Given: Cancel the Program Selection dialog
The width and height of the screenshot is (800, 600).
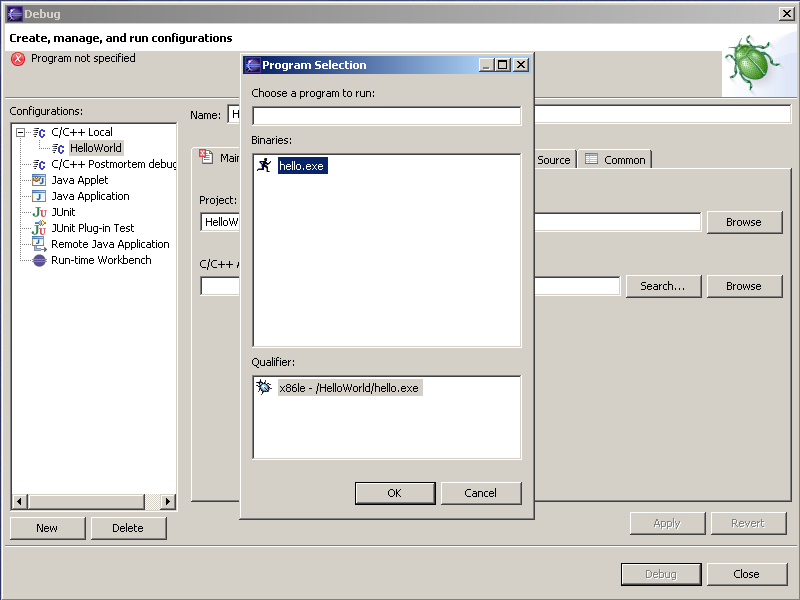Looking at the screenshot, I should pos(481,493).
